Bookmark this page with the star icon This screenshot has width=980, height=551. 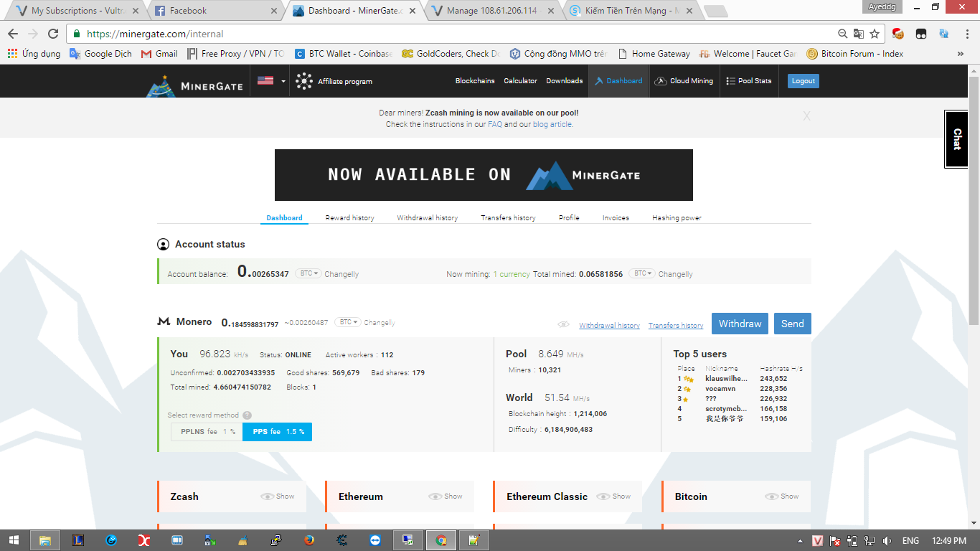point(875,34)
